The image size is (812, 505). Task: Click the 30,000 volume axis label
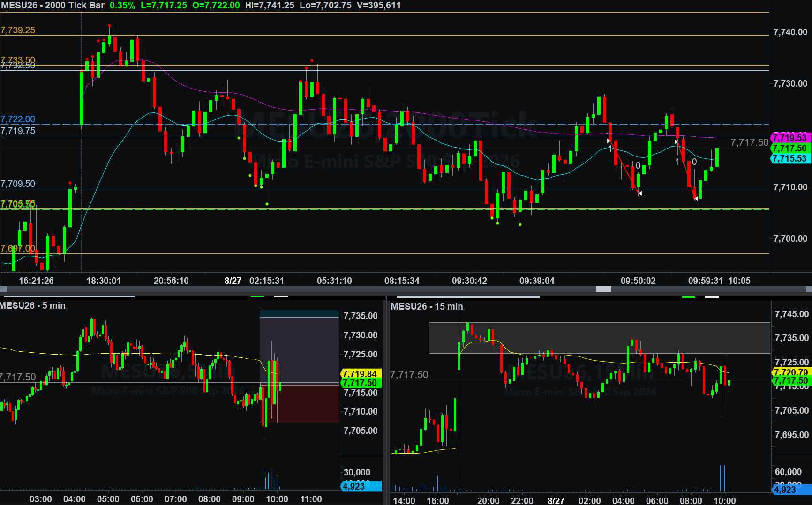point(357,472)
